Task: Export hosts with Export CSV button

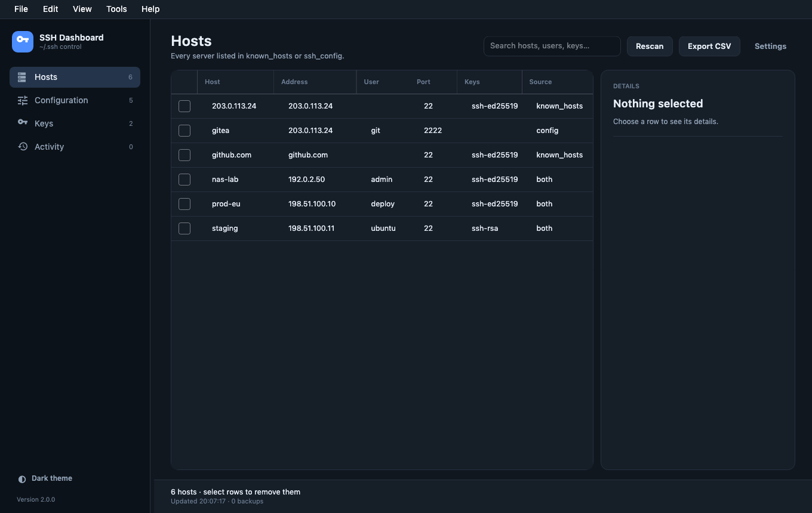Action: coord(709,46)
